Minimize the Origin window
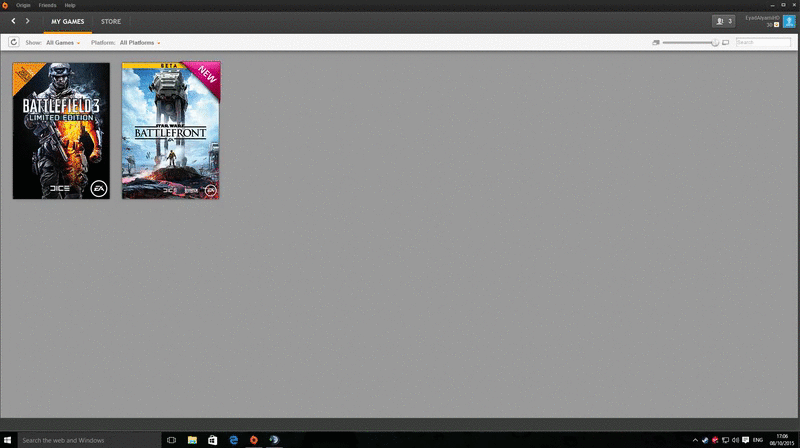800x448 pixels. click(x=772, y=5)
